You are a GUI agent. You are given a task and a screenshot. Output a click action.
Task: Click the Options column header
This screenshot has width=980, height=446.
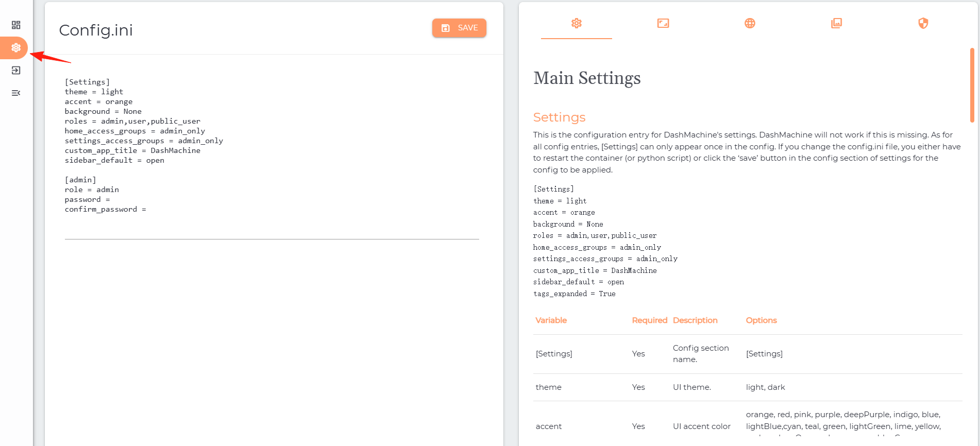coord(761,320)
